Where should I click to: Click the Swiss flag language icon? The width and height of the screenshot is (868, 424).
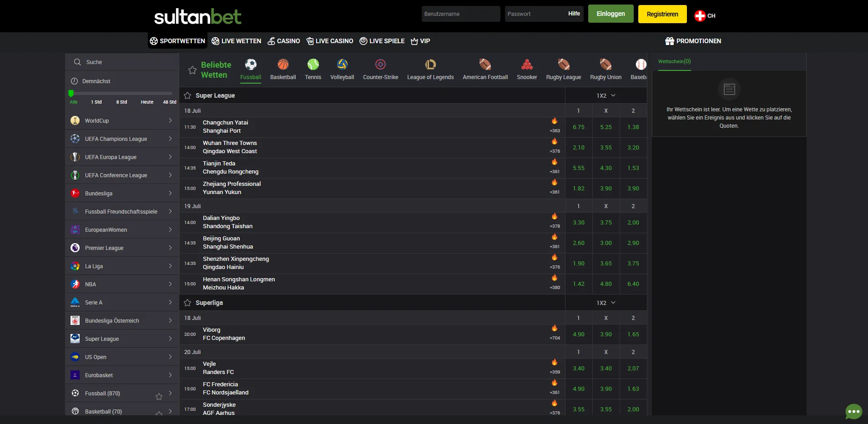700,15
